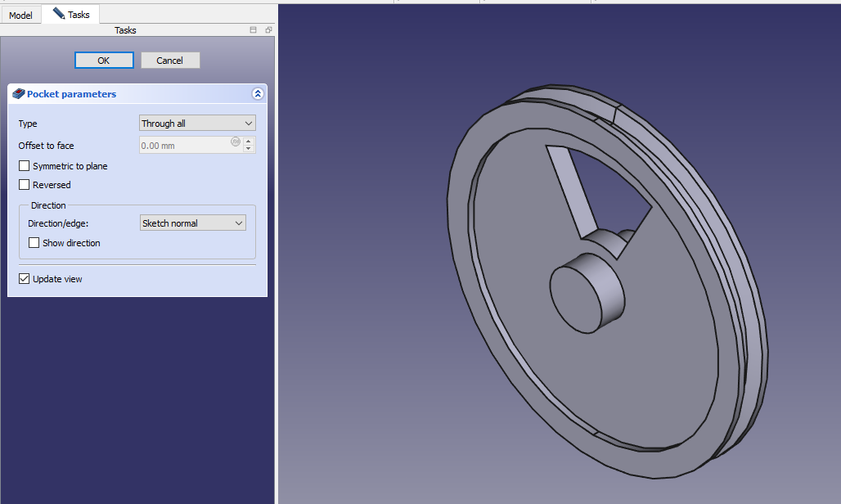The height and width of the screenshot is (504, 841).
Task: Click the expression icon in Offset field
Action: [x=236, y=142]
